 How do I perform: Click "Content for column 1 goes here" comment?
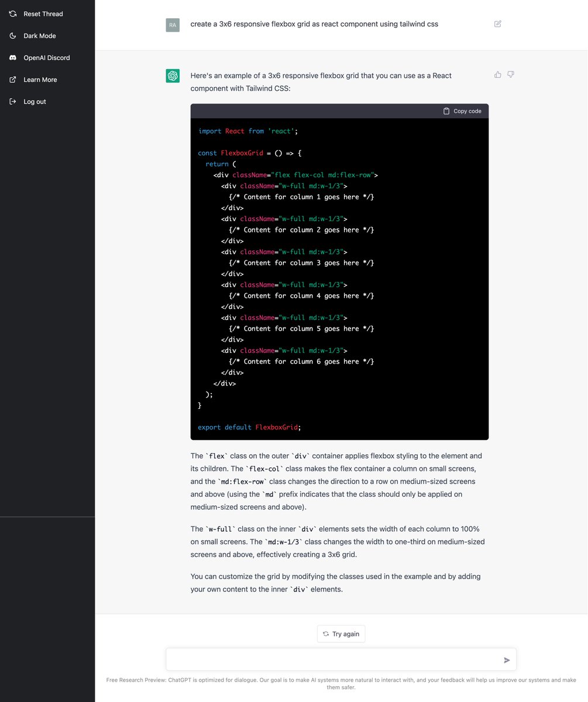[301, 197]
